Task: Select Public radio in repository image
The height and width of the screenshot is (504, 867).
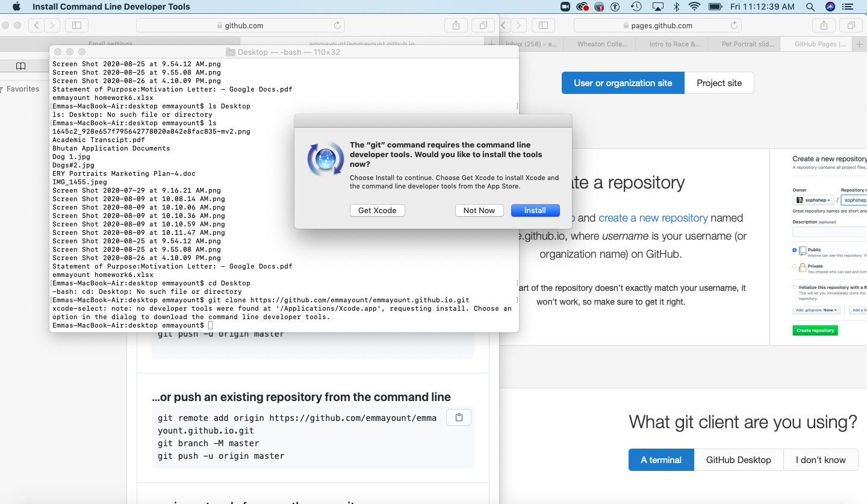Action: click(795, 249)
